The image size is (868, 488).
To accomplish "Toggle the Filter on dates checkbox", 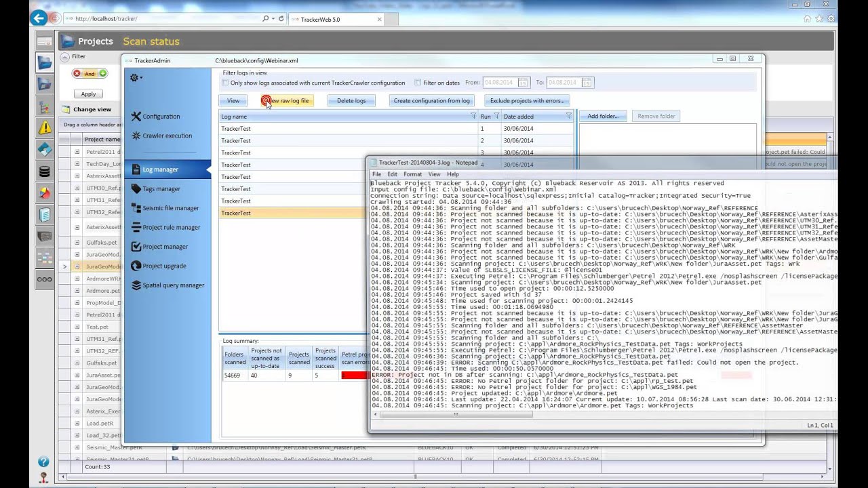I will [x=418, y=83].
